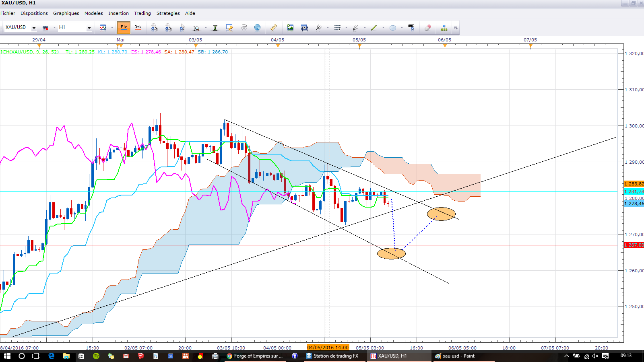Image resolution: width=644 pixels, height=362 pixels.
Task: Expand the pitchfork tool dropdown arrow
Action: pos(328,28)
